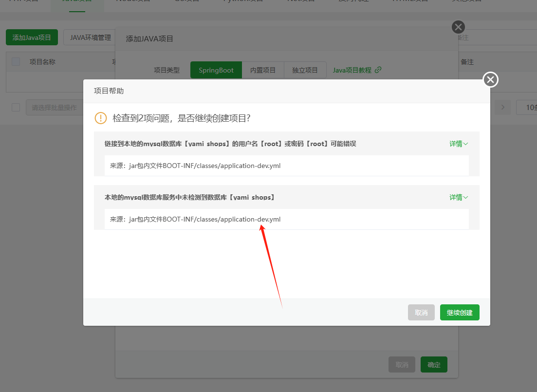Click the next page arrow in pagination

click(x=502, y=107)
